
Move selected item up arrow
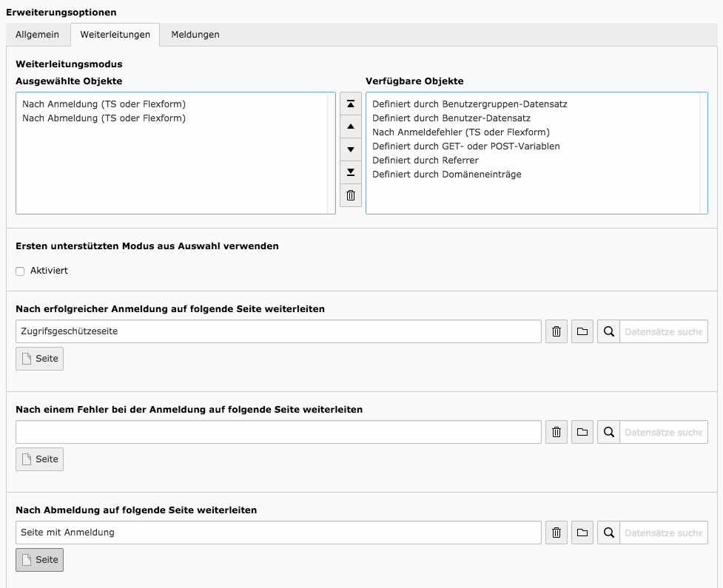tap(351, 127)
